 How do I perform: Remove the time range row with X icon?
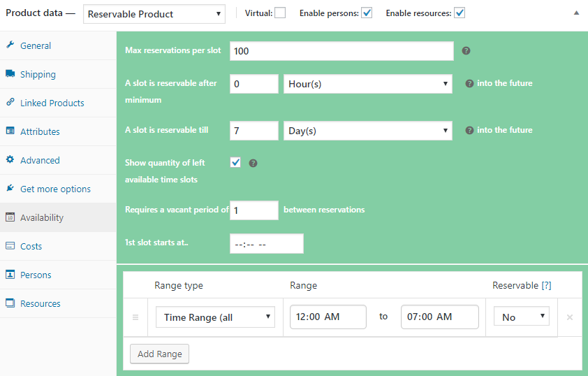click(570, 317)
